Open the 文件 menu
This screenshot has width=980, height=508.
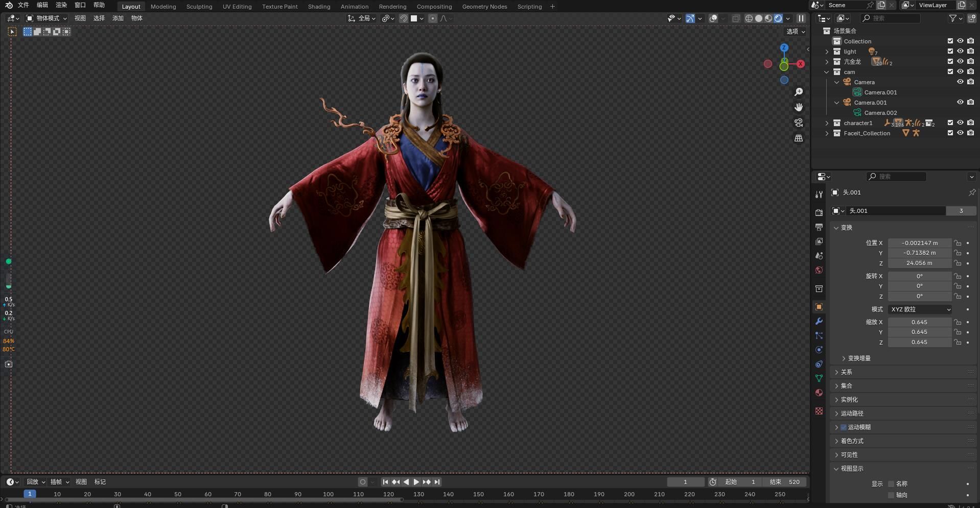[x=24, y=5]
